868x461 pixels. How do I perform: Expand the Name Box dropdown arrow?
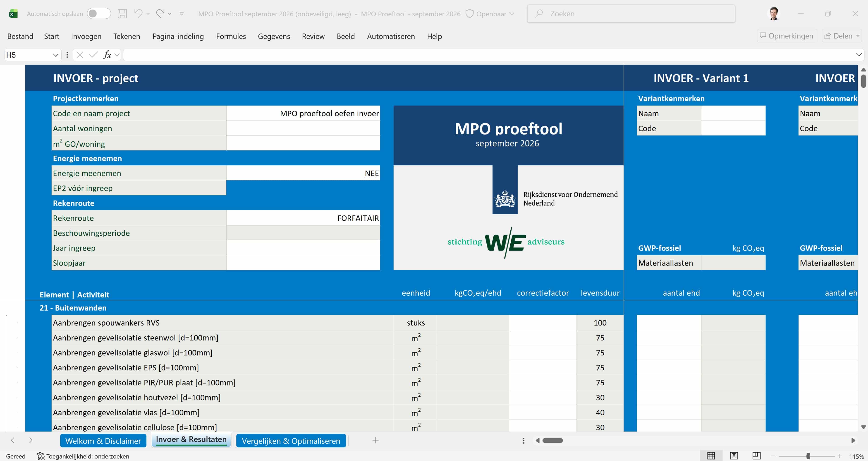56,55
